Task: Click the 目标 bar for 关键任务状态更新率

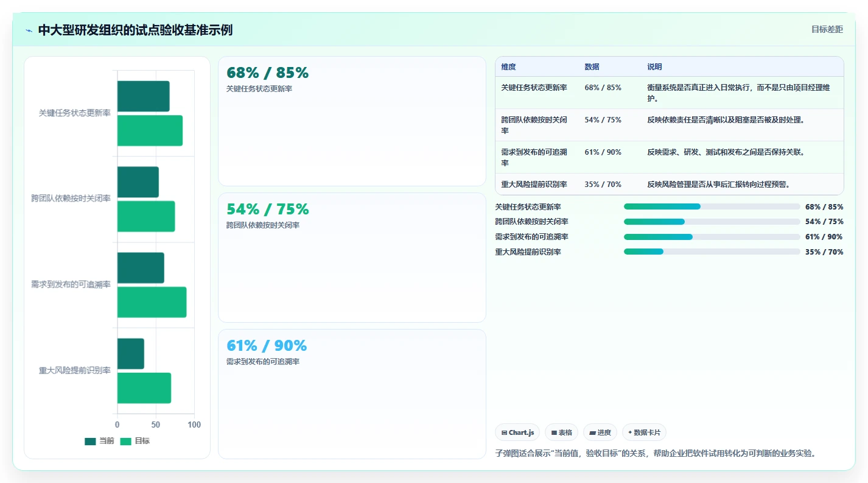Action: point(150,130)
